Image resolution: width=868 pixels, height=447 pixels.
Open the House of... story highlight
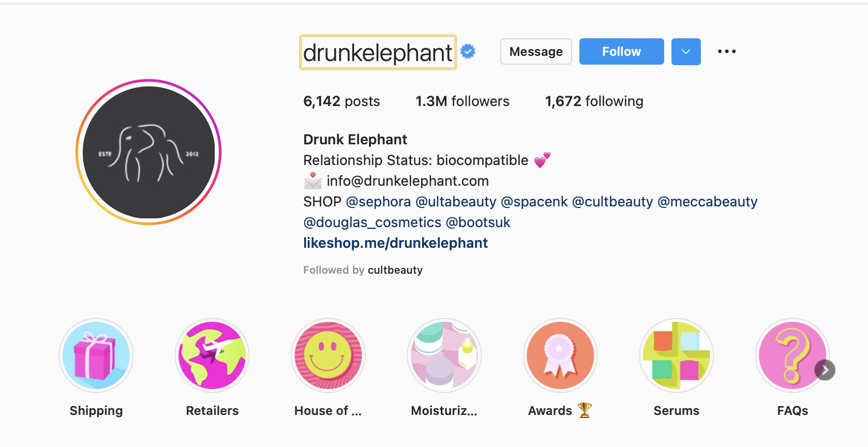coord(328,355)
